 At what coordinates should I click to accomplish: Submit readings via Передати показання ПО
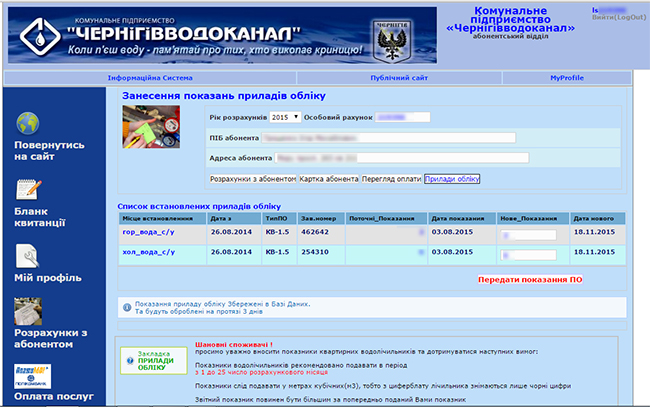click(529, 279)
